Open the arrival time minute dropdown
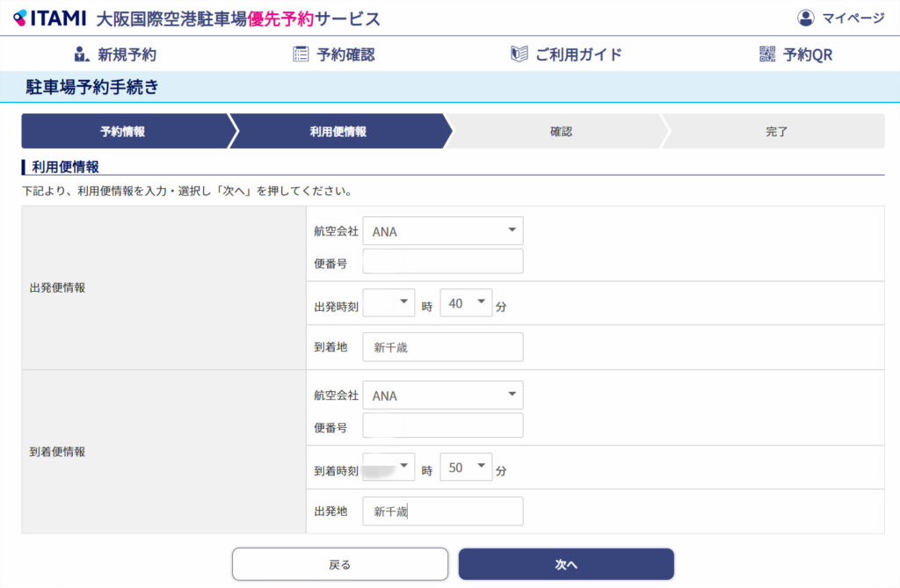This screenshot has width=900, height=588. pyautogui.click(x=466, y=468)
